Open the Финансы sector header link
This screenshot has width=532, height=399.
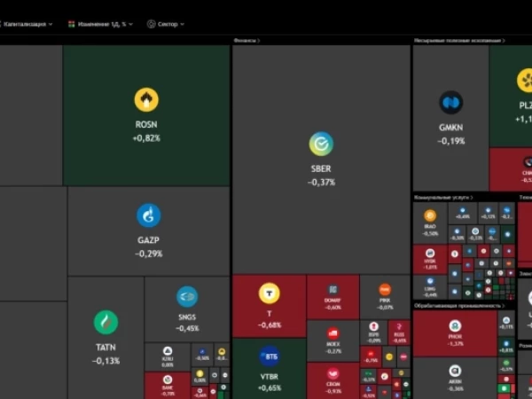(x=246, y=41)
